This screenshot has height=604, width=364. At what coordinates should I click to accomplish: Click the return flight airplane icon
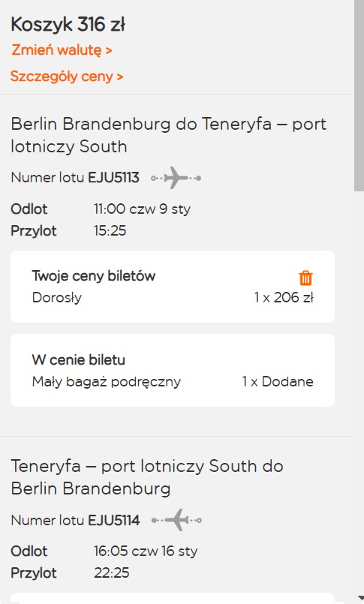(x=176, y=520)
